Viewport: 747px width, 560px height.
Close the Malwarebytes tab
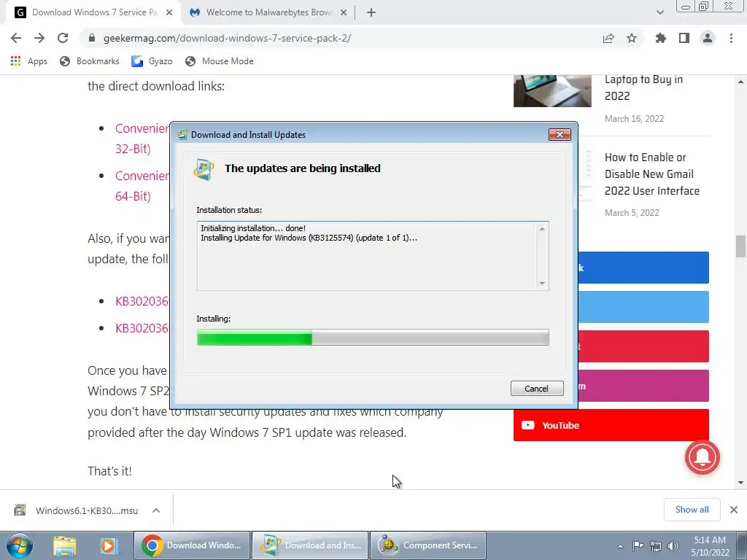tap(344, 12)
